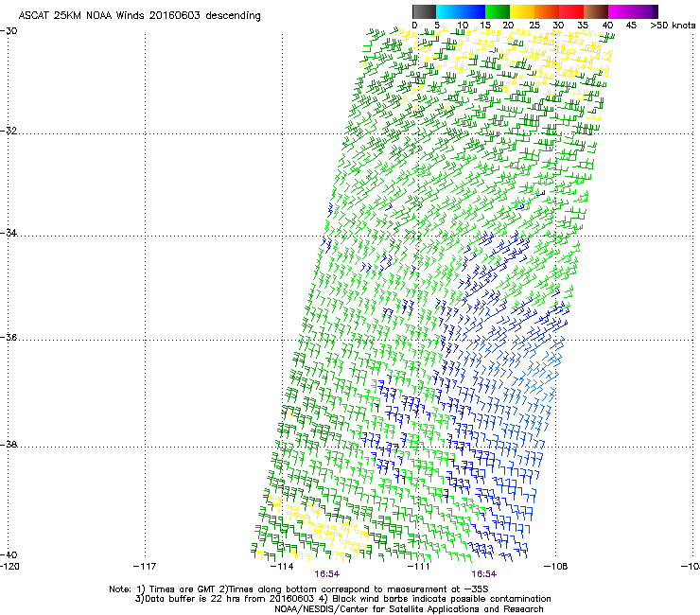This screenshot has height=615, width=700.
Task: Click the note 'Times are GMT'
Action: point(182,589)
